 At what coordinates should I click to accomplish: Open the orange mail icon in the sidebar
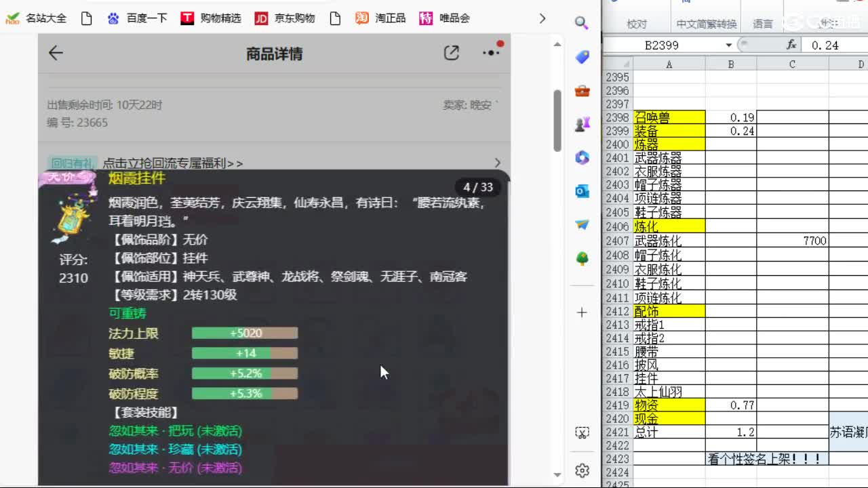point(582,191)
